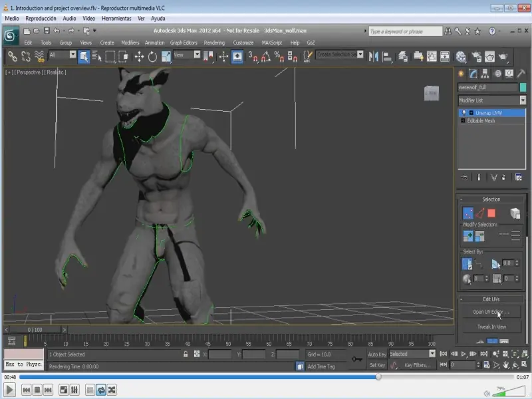Click the VLC play button
The height and width of the screenshot is (399, 532).
click(9, 390)
